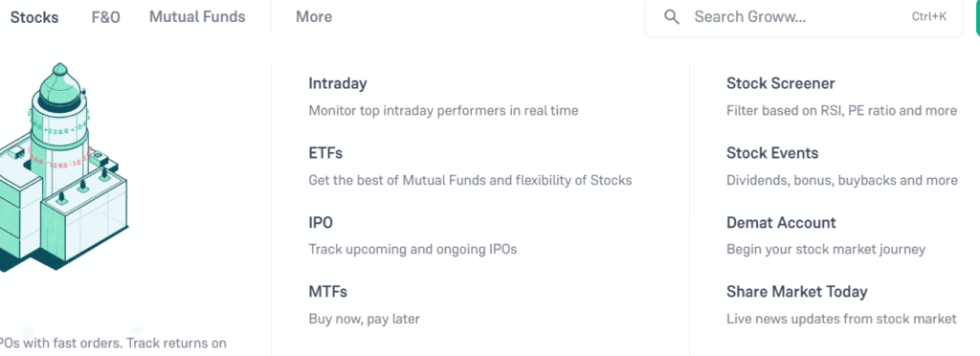Click the Ctrl+K shortcut hint
This screenshot has width=980, height=356.
click(928, 17)
